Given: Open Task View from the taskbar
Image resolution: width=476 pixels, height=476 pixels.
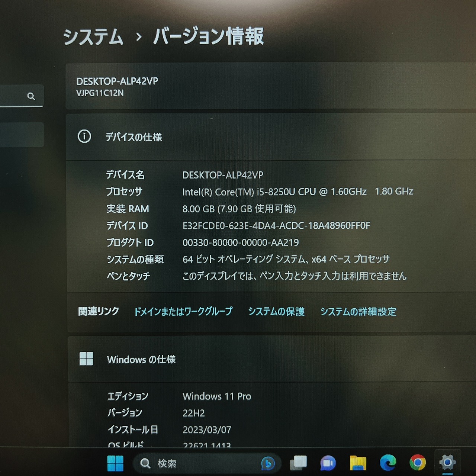Looking at the screenshot, I should coord(298,463).
